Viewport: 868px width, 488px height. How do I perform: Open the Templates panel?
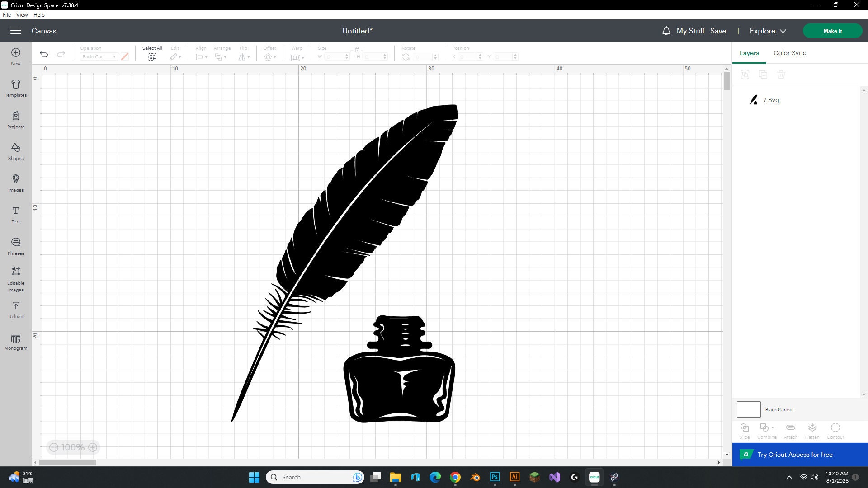coord(15,87)
